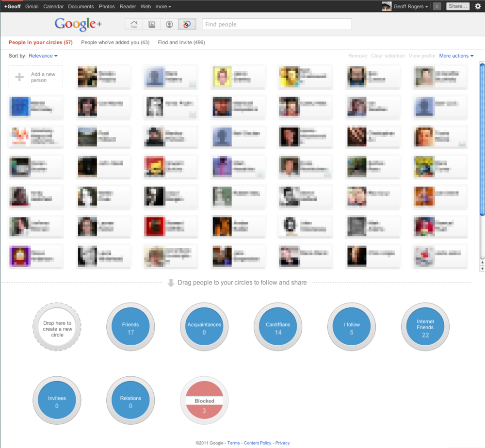
Task: Open the More actions dropdown
Action: pyautogui.click(x=456, y=56)
